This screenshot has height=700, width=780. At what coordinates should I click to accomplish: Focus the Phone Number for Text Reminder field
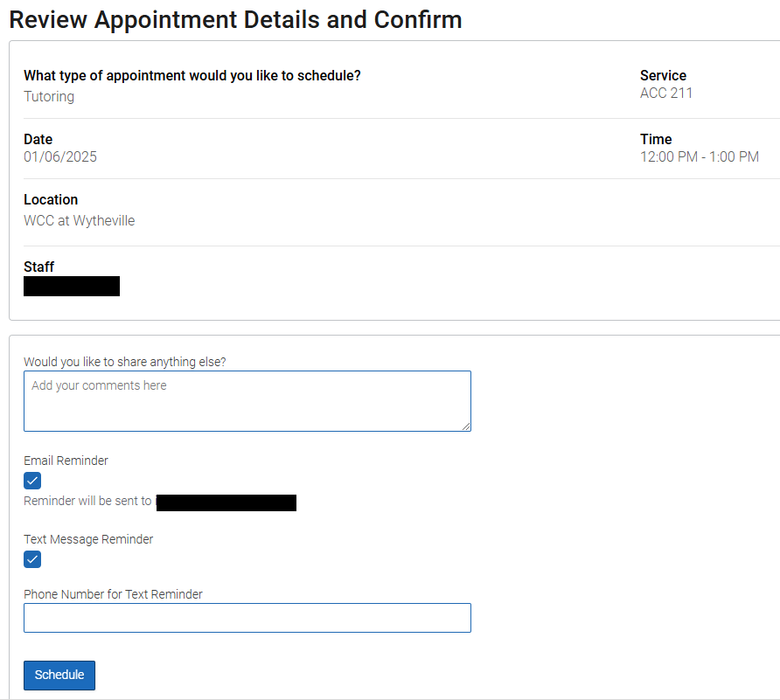click(x=247, y=618)
